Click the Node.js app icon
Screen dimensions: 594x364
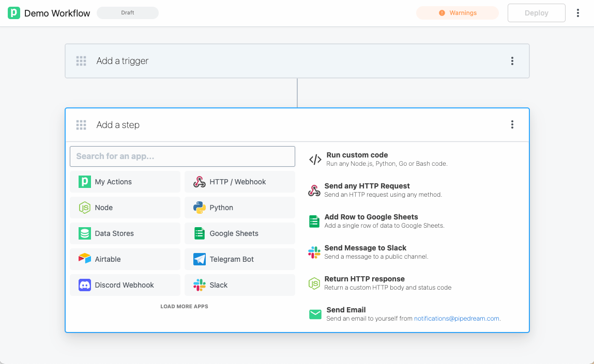(x=84, y=207)
